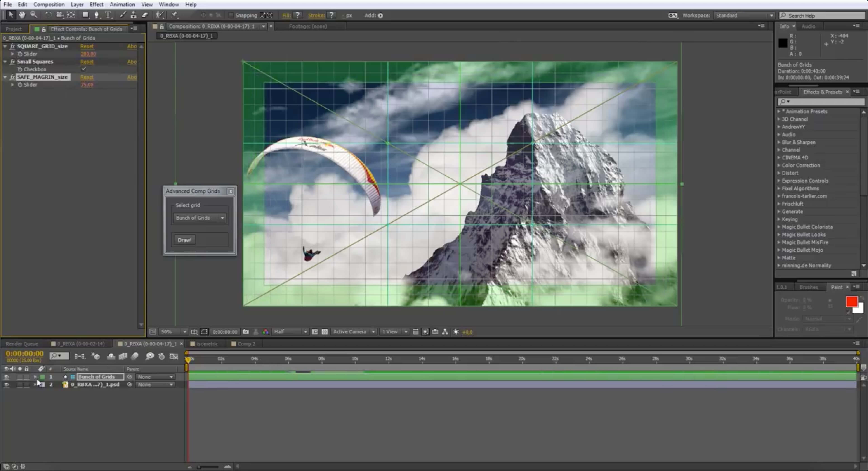Uncheck the Small Squares checkbox
This screenshot has width=868, height=471.
pos(84,69)
